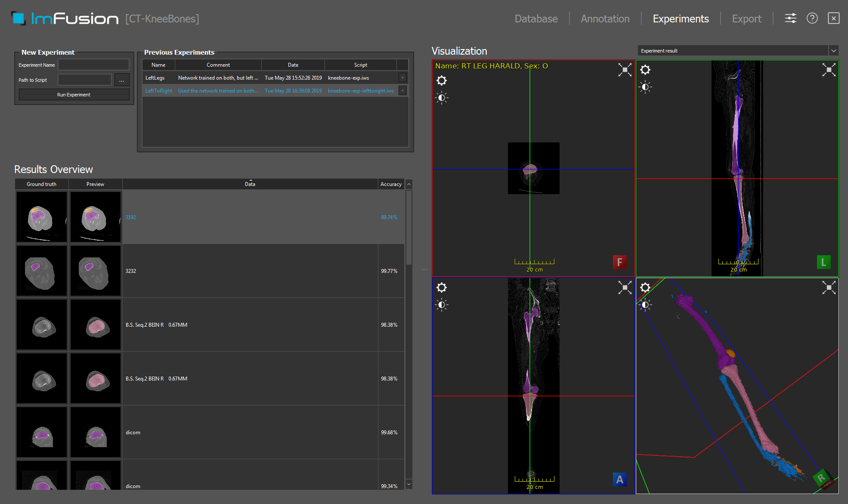Screen dimensions: 848x504
Task: Browse for script with the ... button
Action: pyautogui.click(x=122, y=80)
